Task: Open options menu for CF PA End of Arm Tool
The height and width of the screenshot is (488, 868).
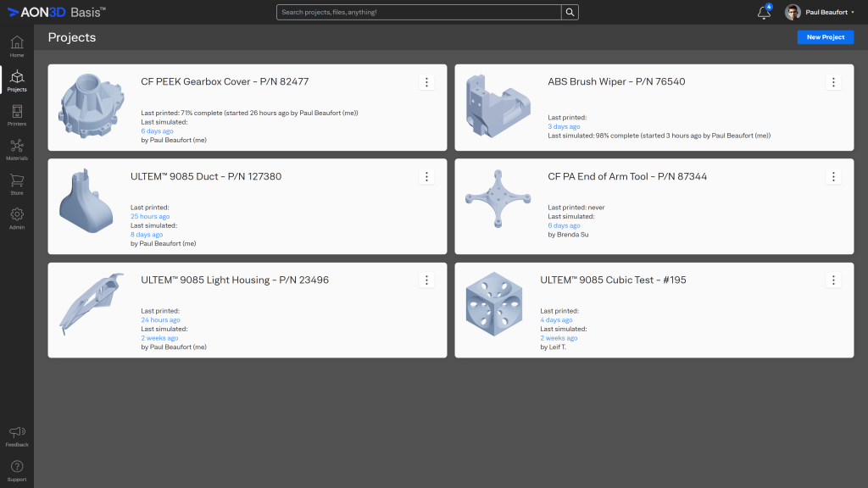Action: pyautogui.click(x=833, y=176)
